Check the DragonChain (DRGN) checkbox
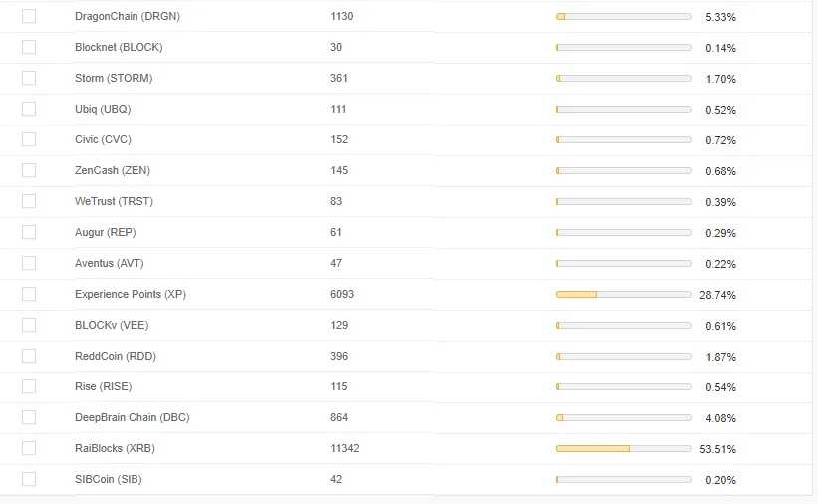The width and height of the screenshot is (818, 504). pyautogui.click(x=28, y=16)
